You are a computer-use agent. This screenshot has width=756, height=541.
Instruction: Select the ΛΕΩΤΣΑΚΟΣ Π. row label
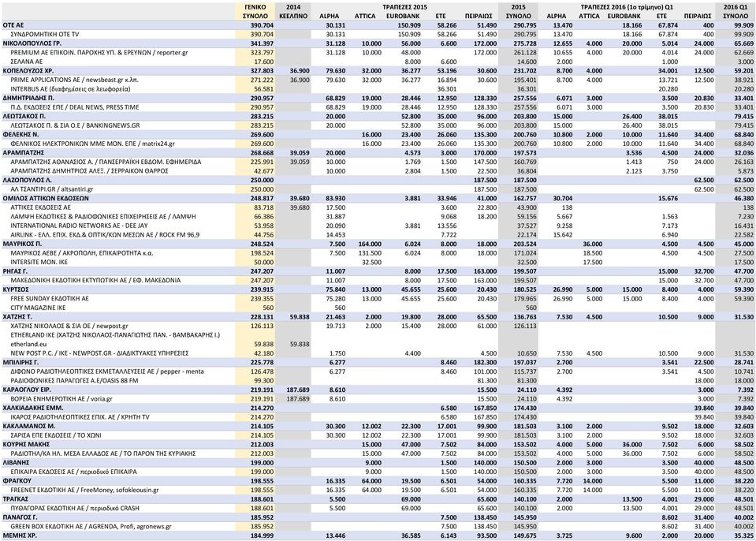click(x=24, y=116)
